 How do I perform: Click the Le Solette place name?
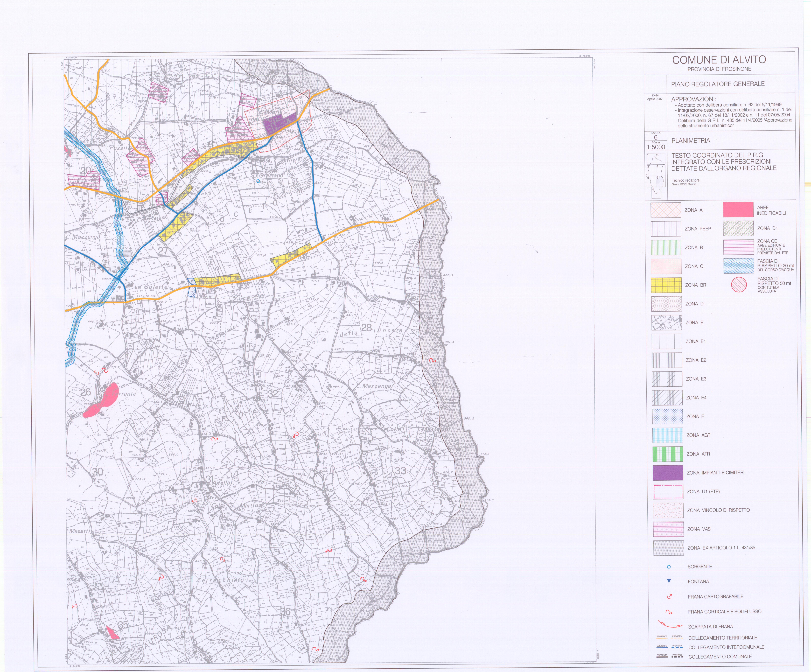coord(151,287)
